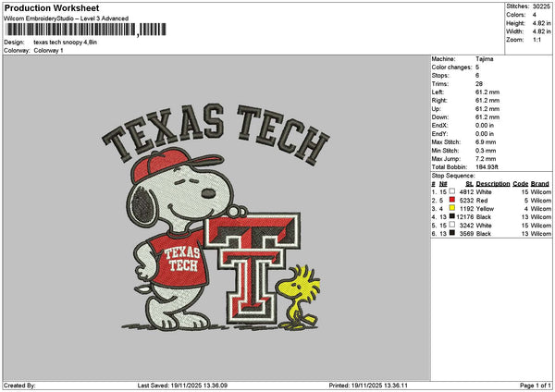Click the 'Up:' label
The image size is (555, 392).
436,109
